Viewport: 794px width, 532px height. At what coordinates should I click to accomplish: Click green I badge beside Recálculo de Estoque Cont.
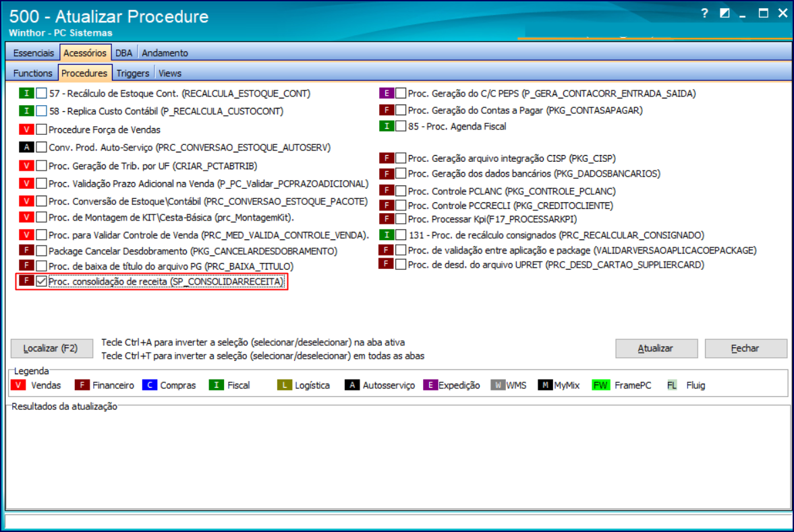pyautogui.click(x=26, y=93)
